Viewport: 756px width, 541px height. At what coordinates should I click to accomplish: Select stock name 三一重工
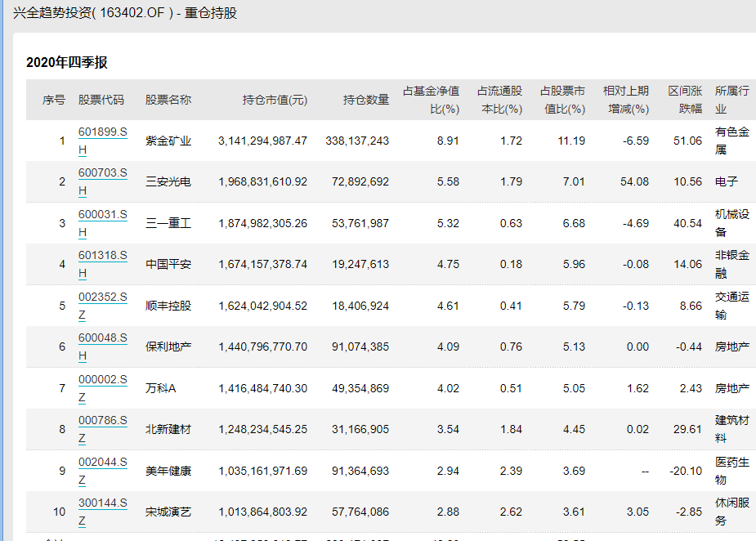(x=168, y=223)
